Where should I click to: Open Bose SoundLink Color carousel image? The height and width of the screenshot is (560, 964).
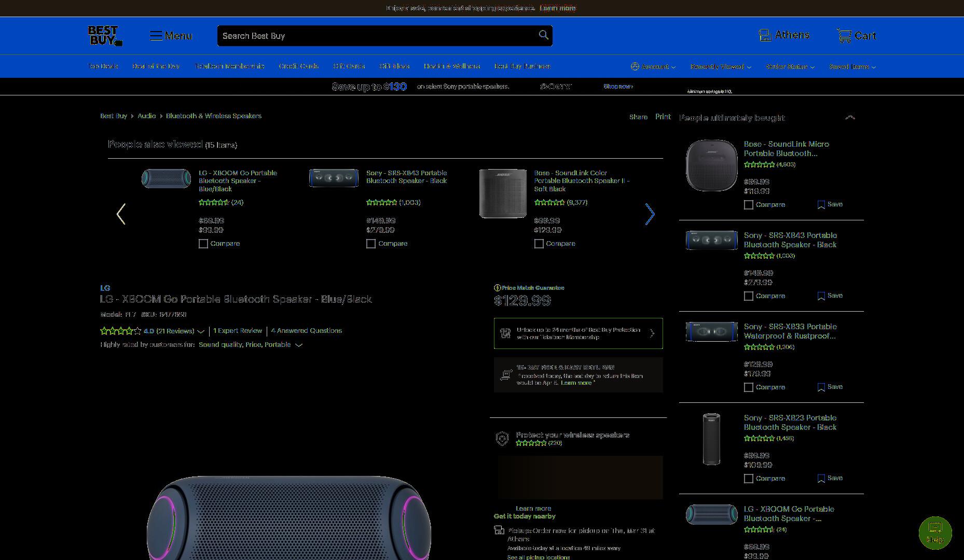point(503,193)
